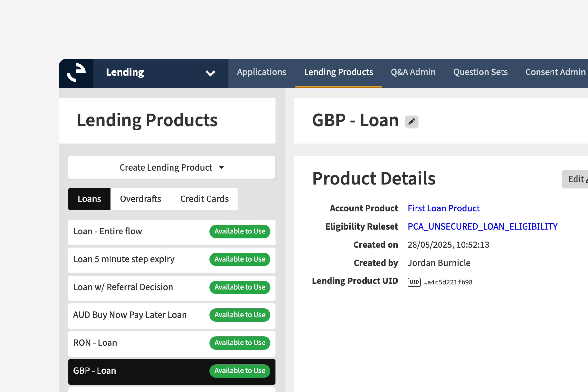This screenshot has height=392, width=588.
Task: Switch to Q&A Admin tab
Action: 413,72
